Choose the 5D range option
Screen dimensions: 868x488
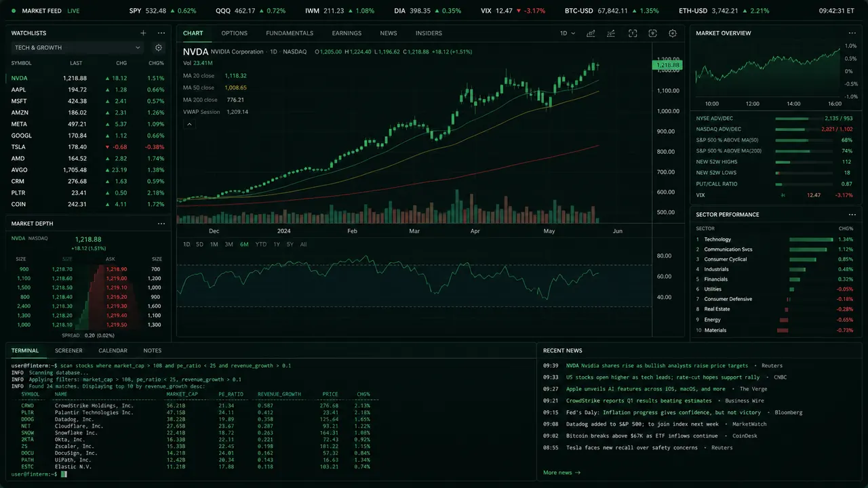pos(199,244)
